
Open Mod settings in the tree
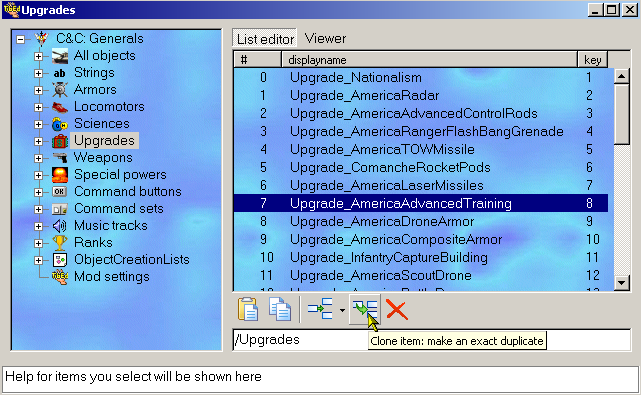[112, 276]
